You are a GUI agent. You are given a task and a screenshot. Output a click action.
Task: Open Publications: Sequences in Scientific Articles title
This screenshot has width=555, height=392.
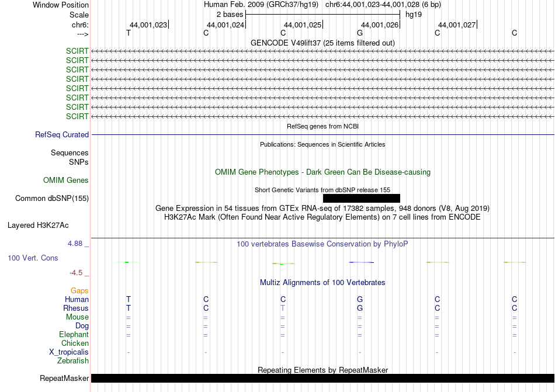[x=322, y=144]
